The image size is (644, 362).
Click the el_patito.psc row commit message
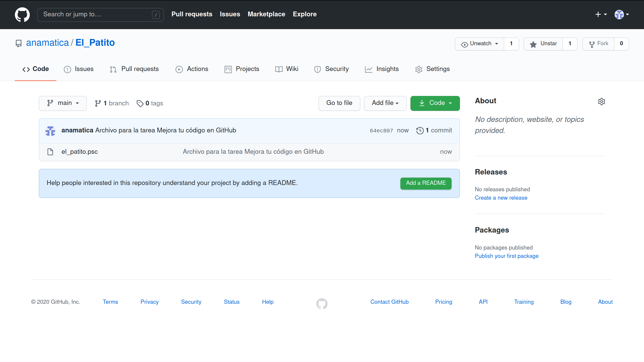[x=253, y=152]
